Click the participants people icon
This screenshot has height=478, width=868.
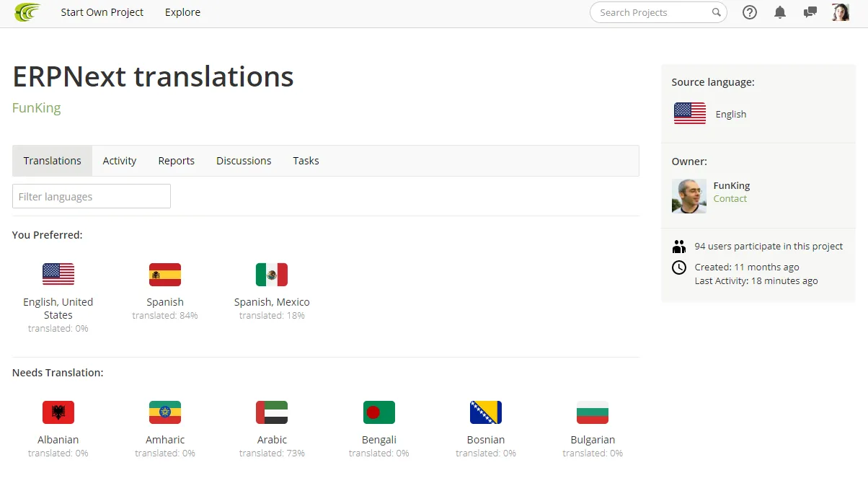679,247
